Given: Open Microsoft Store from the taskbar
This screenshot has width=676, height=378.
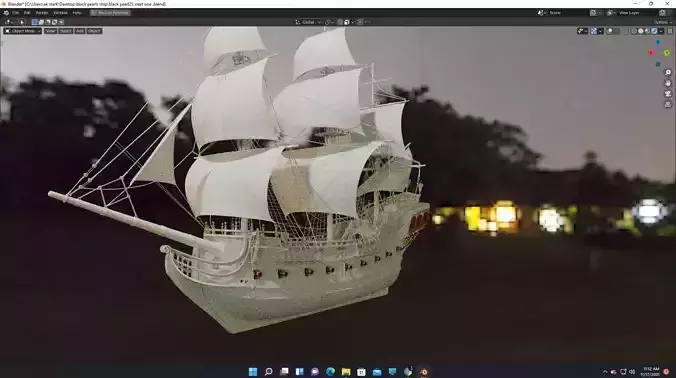Looking at the screenshot, I should click(361, 371).
